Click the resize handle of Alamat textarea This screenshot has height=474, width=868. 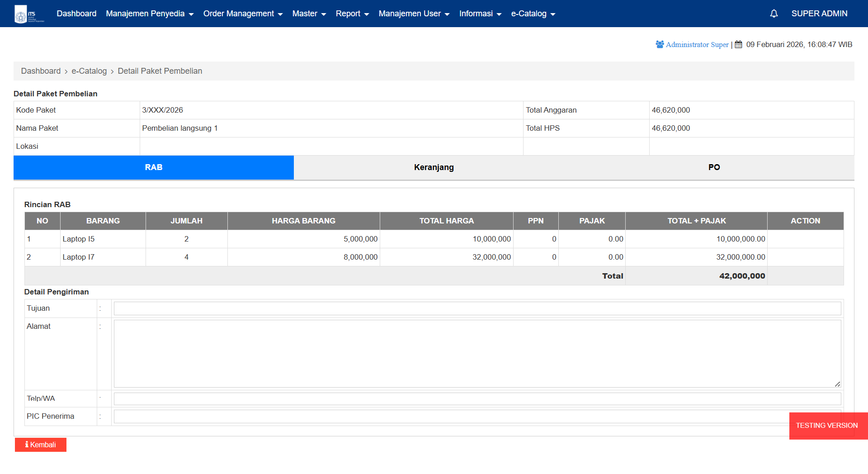[x=837, y=384]
